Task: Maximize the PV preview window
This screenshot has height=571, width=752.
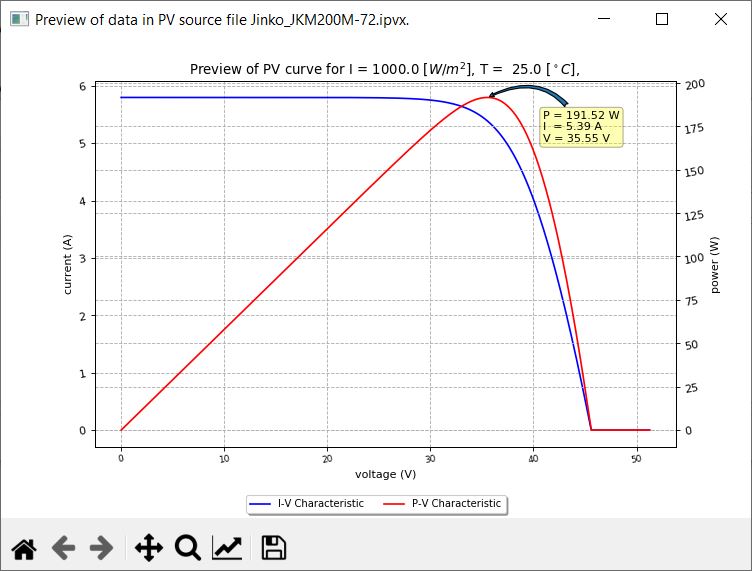Action: pos(662,19)
